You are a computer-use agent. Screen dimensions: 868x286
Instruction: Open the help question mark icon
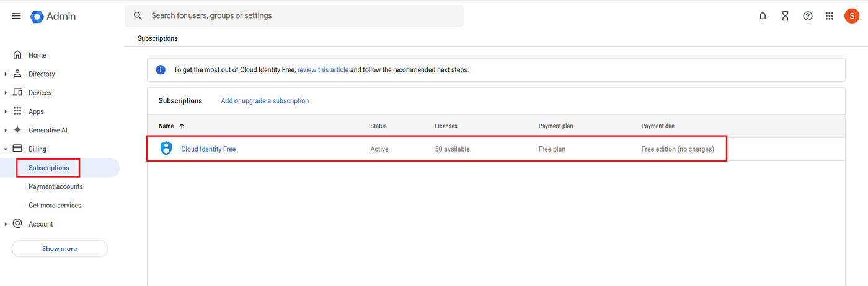coord(807,16)
